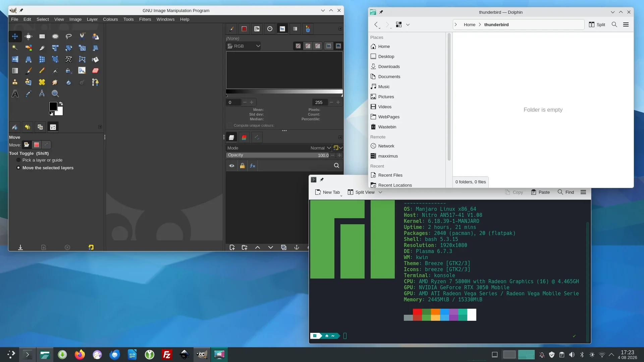The image size is (644, 362).
Task: Select the Clone stamp tool
Action: point(15,82)
